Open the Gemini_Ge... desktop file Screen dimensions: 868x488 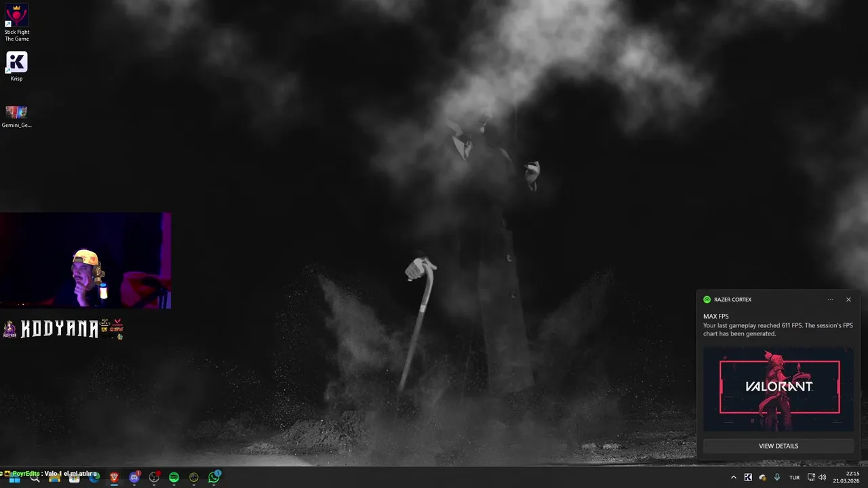(x=16, y=116)
